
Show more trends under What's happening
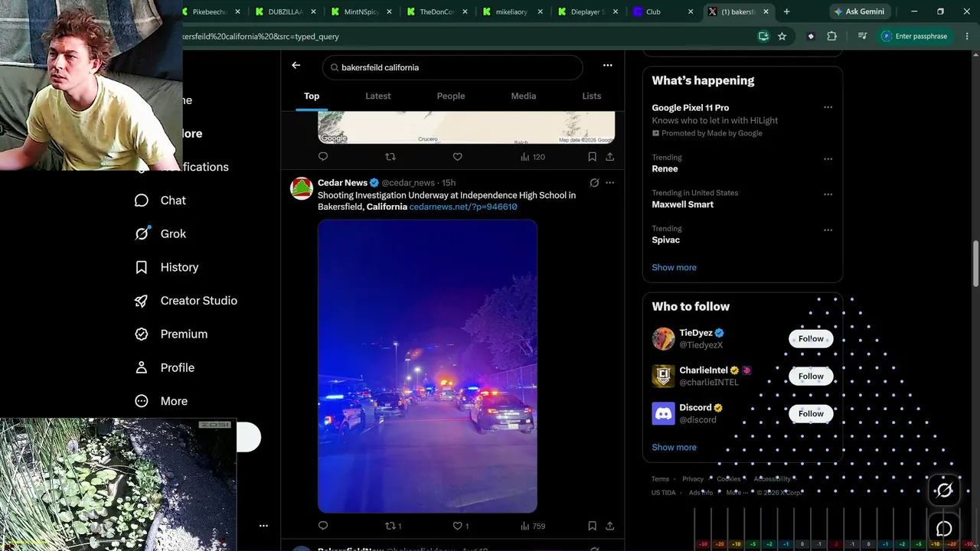pyautogui.click(x=674, y=268)
